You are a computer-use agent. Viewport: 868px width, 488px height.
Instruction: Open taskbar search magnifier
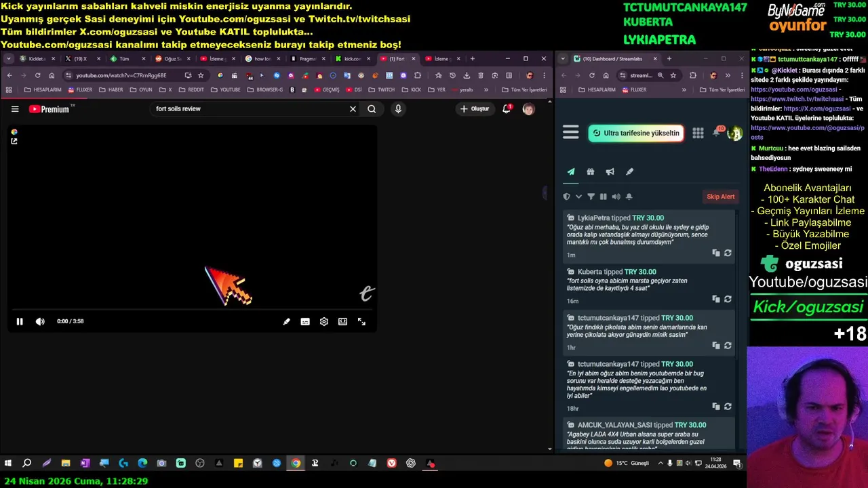tap(27, 464)
